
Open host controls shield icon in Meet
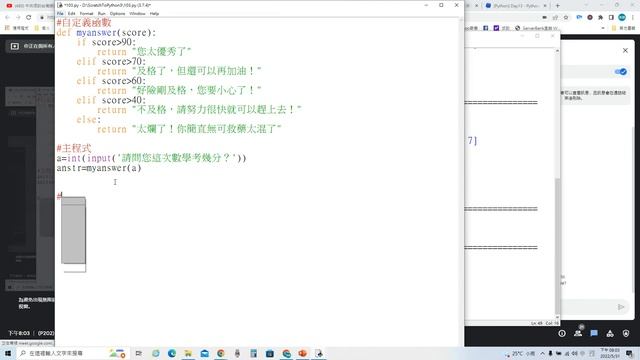click(626, 333)
